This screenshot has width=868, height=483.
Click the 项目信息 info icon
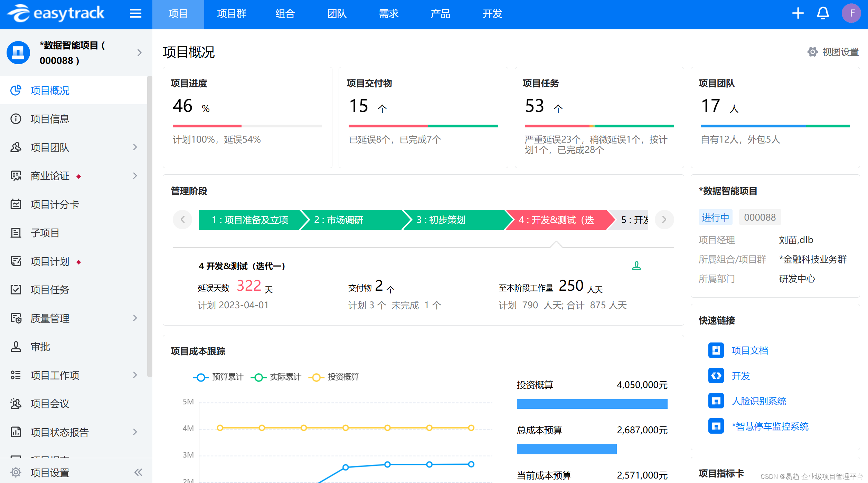pos(16,119)
